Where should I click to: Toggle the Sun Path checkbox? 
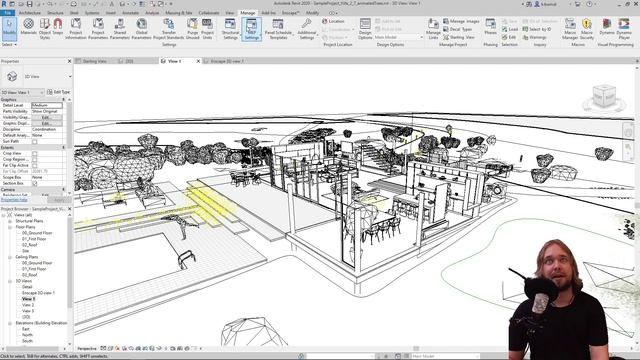pos(35,142)
